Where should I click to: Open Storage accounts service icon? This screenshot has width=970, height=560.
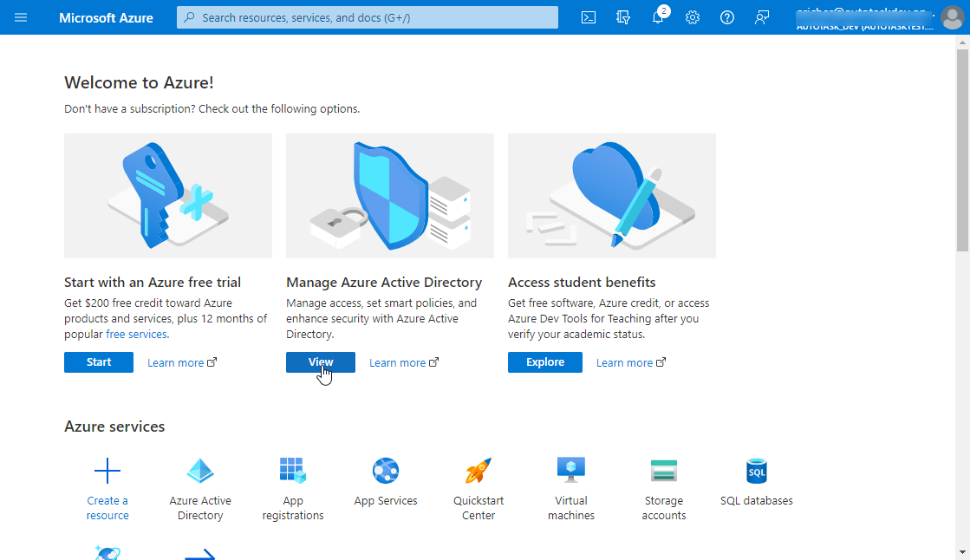tap(664, 471)
